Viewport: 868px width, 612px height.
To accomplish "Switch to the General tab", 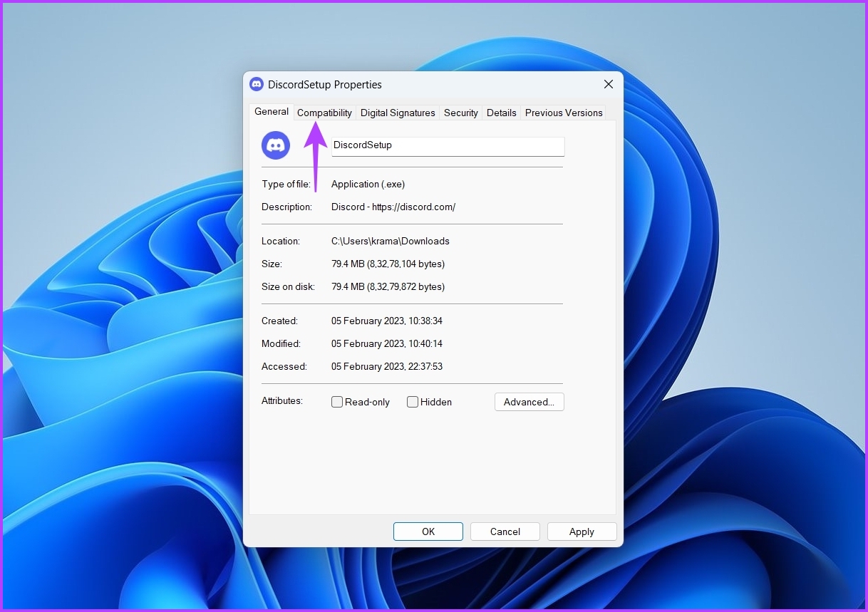I will tap(272, 112).
